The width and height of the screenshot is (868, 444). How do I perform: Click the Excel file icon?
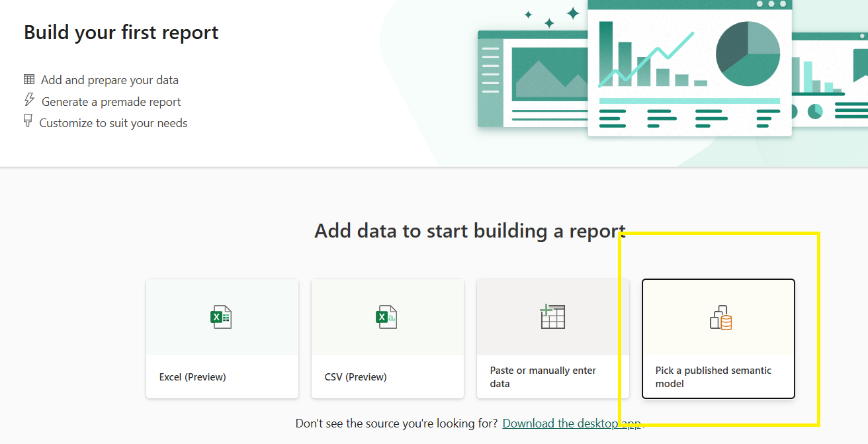(222, 318)
